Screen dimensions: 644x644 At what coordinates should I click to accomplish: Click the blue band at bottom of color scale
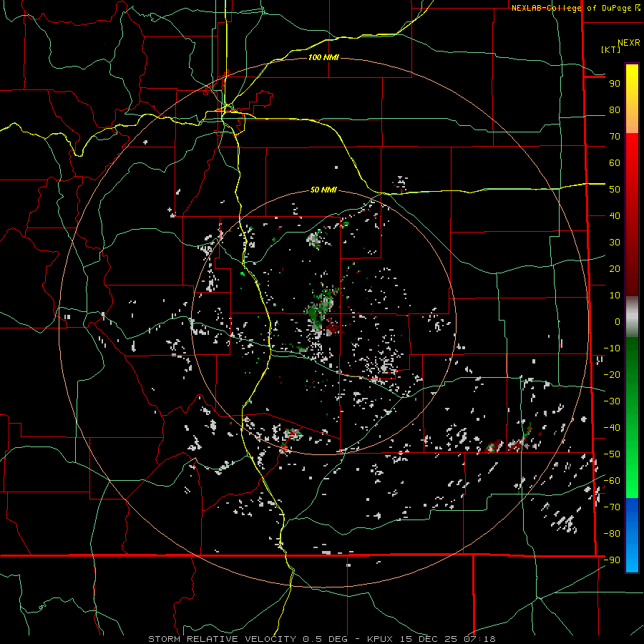(x=632, y=535)
